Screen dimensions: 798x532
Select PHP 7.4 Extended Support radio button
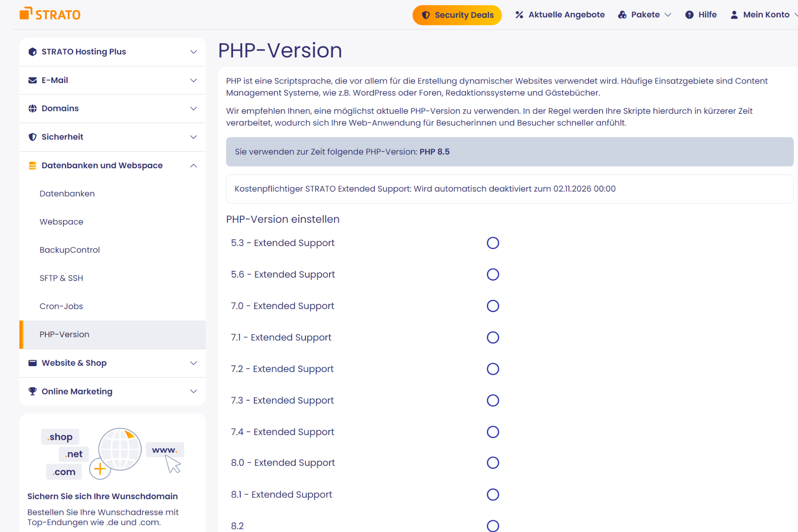[x=493, y=432]
